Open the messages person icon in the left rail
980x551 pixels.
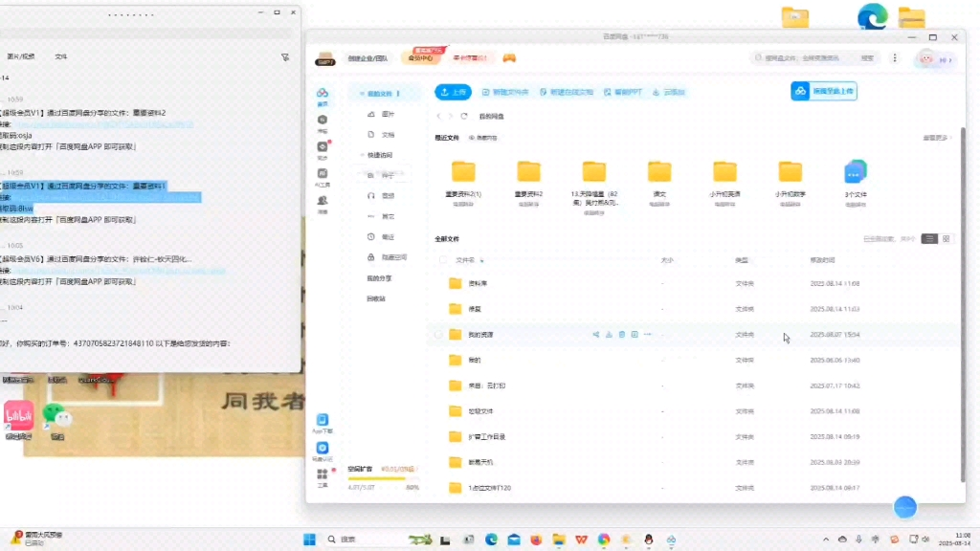click(323, 201)
